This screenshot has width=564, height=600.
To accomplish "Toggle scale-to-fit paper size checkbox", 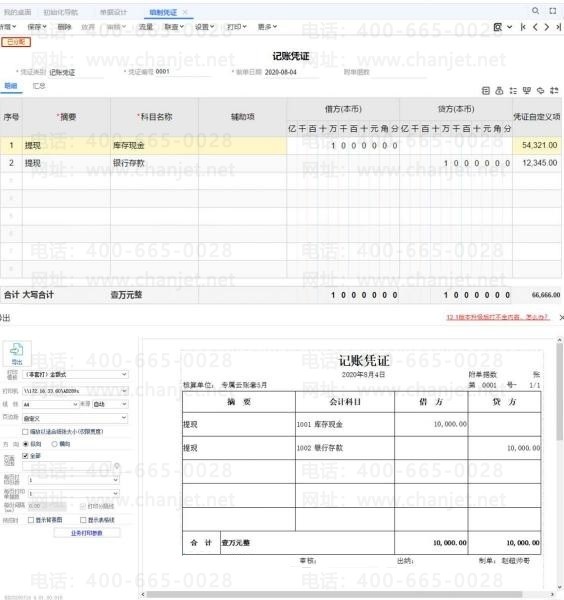I will click(x=25, y=432).
